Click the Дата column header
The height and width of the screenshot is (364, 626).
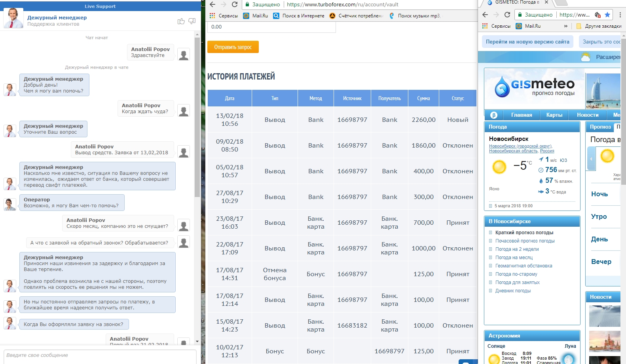point(230,98)
